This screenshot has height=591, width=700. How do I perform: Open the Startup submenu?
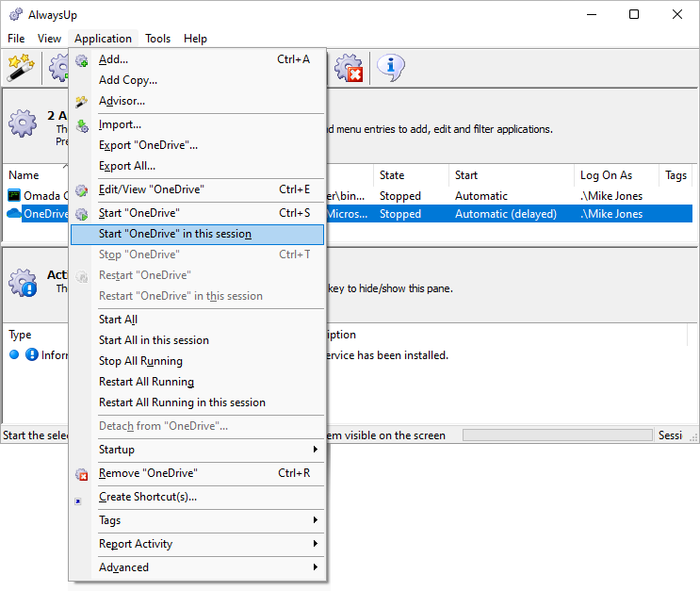point(197,450)
